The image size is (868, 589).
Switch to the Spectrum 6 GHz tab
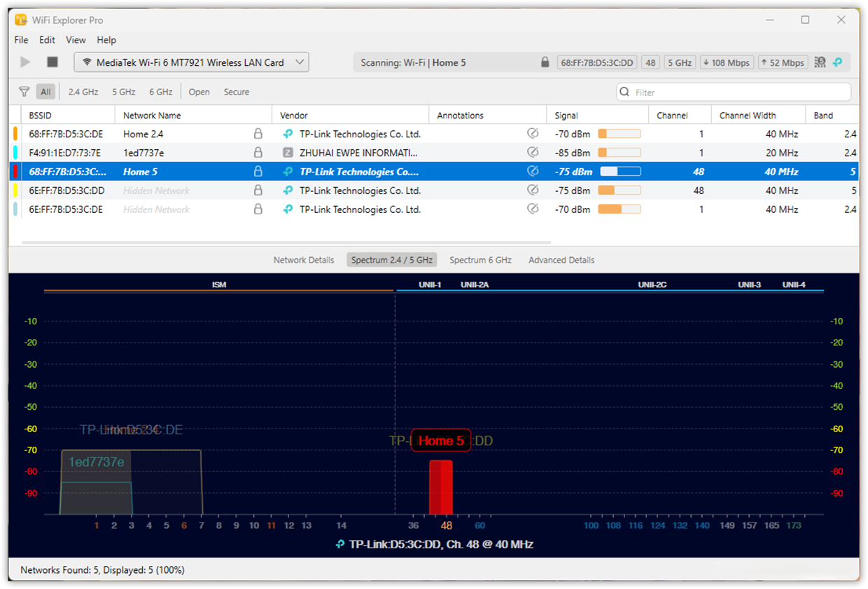tap(480, 259)
